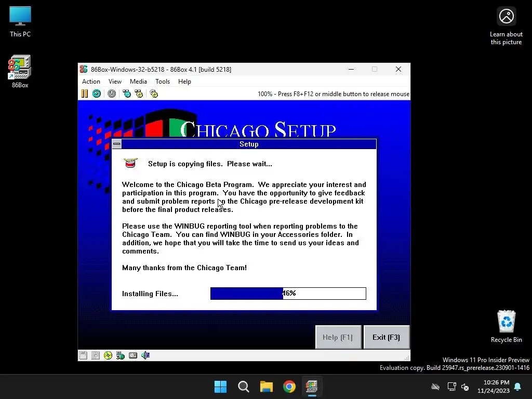
Task: Click the hard disk status icon
Action: pyautogui.click(x=133, y=355)
